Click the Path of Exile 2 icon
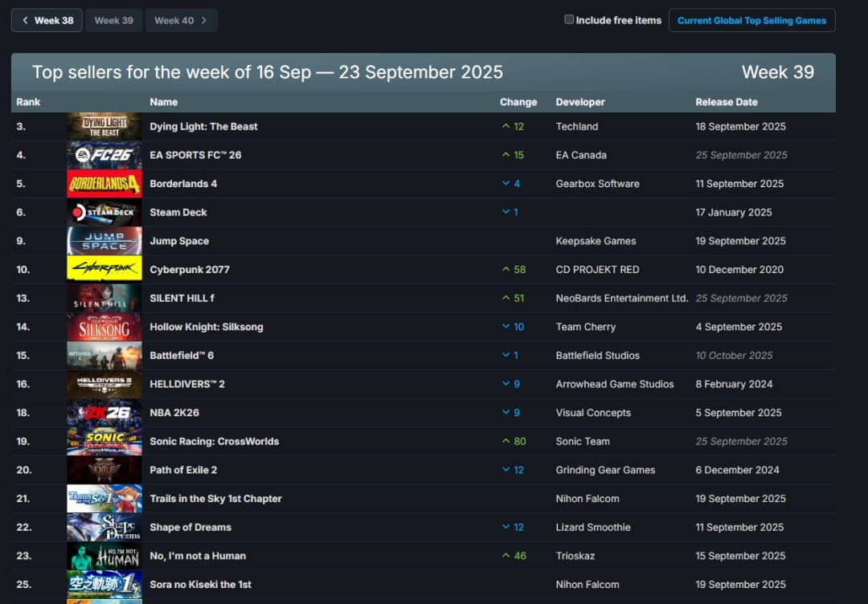868x604 pixels. (104, 470)
